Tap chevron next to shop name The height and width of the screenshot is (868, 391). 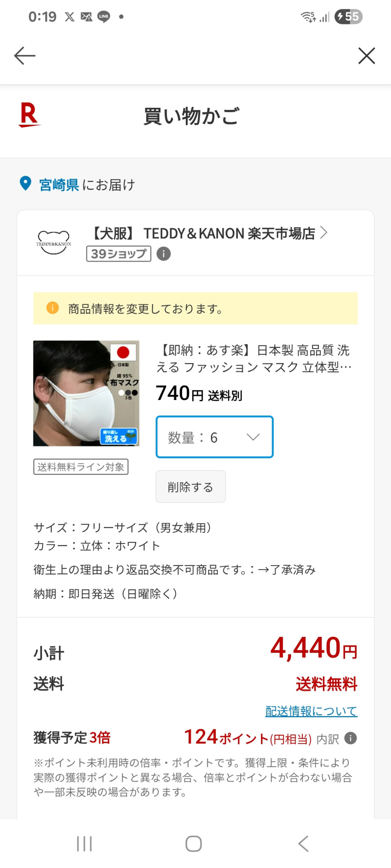click(324, 232)
